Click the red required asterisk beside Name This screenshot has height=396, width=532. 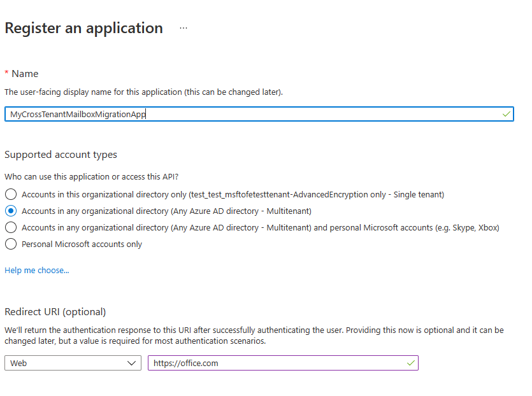[6, 74]
